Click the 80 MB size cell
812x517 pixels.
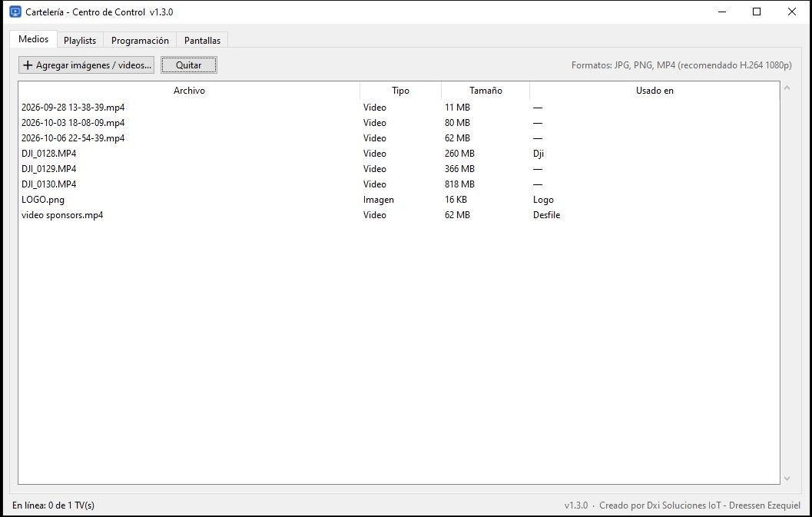(x=457, y=123)
